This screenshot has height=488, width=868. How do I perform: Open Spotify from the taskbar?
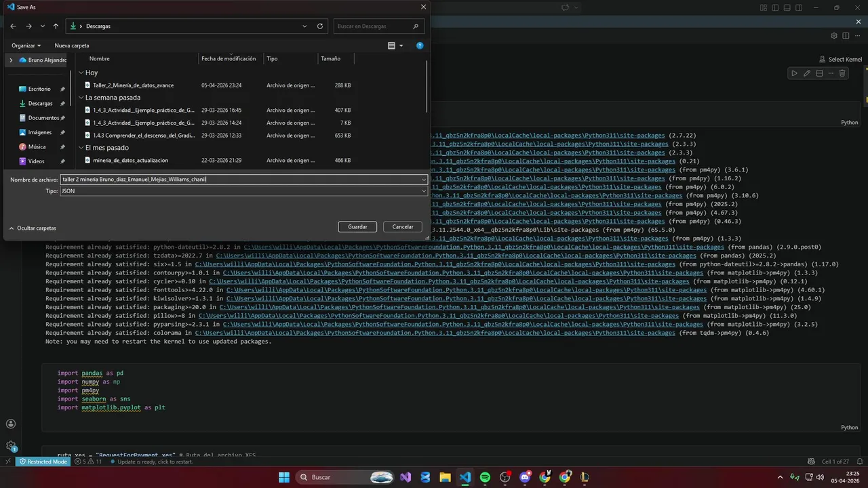[x=485, y=477]
